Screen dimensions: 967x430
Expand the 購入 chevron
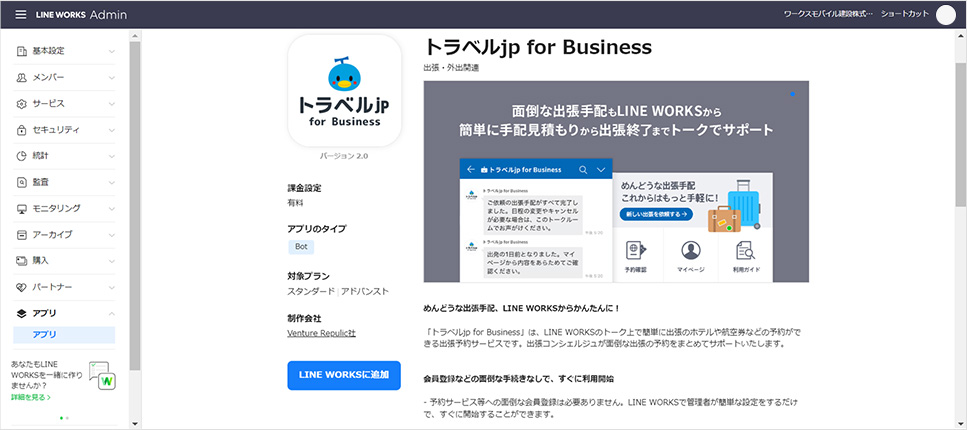tap(112, 261)
